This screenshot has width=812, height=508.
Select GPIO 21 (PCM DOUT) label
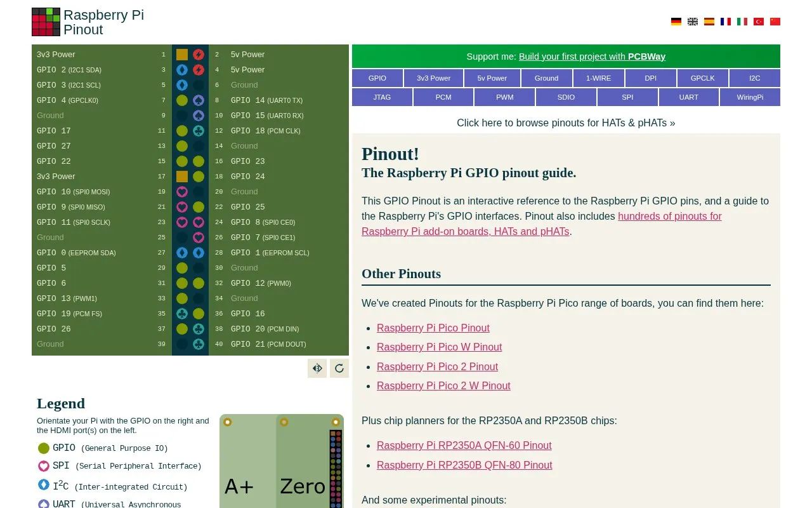tap(268, 344)
